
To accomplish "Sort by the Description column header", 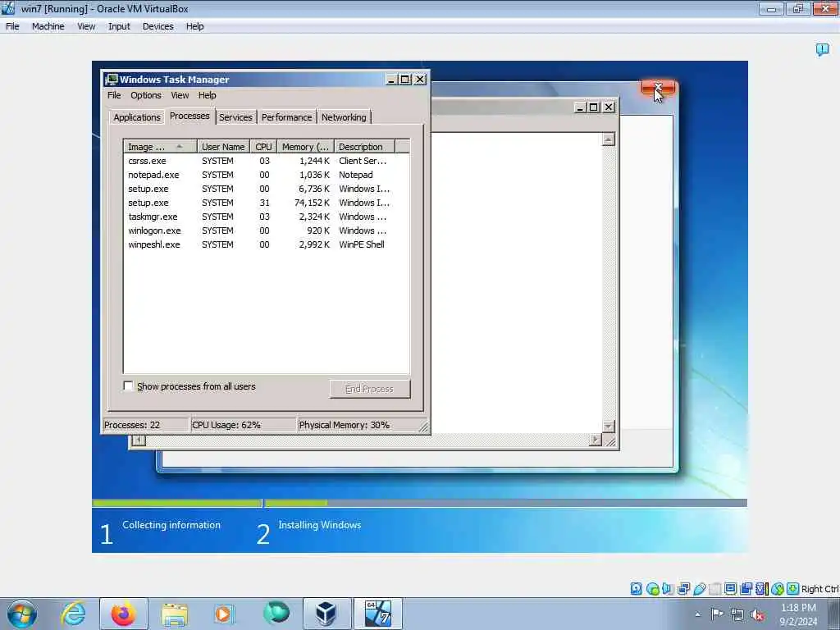I will (364, 147).
